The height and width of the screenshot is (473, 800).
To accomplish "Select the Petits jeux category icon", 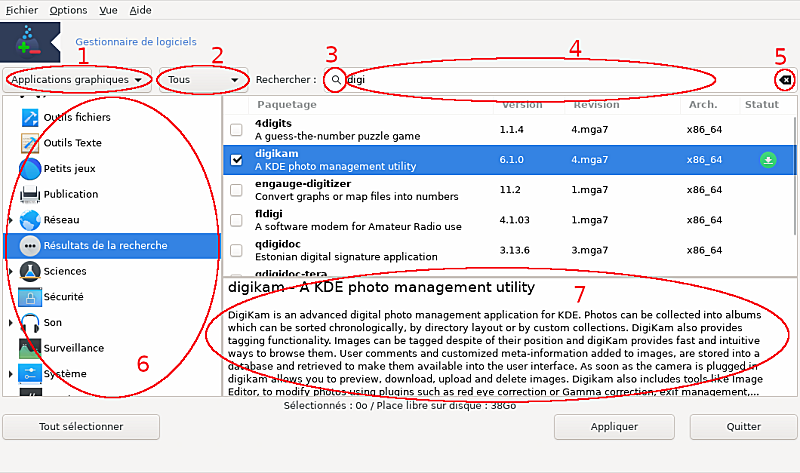I will tap(30, 168).
